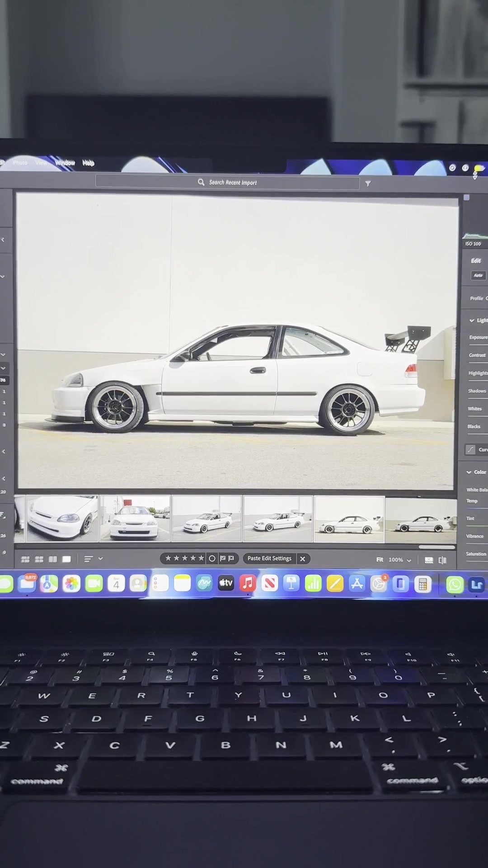Toggle the filmstrip display icon
This screenshot has height=868, width=488.
429,560
